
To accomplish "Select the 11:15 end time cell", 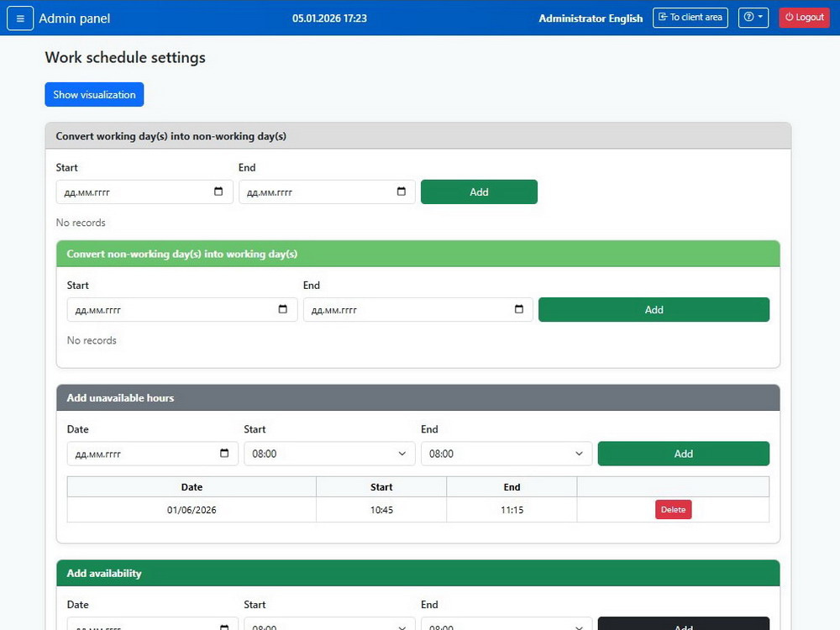I will pyautogui.click(x=512, y=510).
